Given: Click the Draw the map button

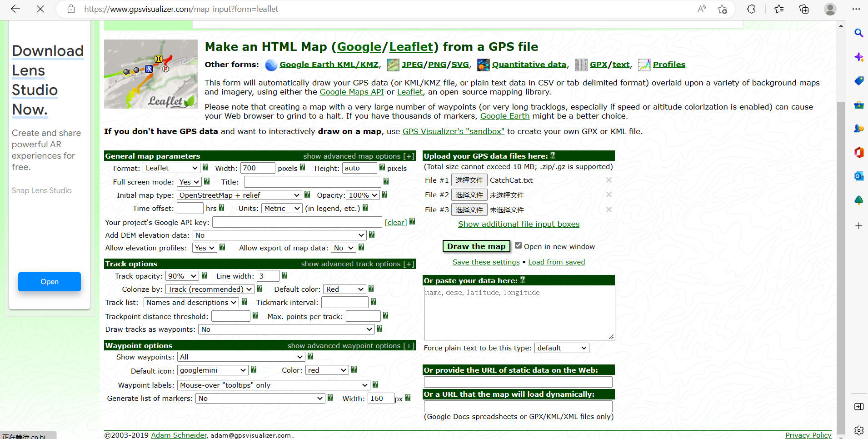Looking at the screenshot, I should (476, 246).
